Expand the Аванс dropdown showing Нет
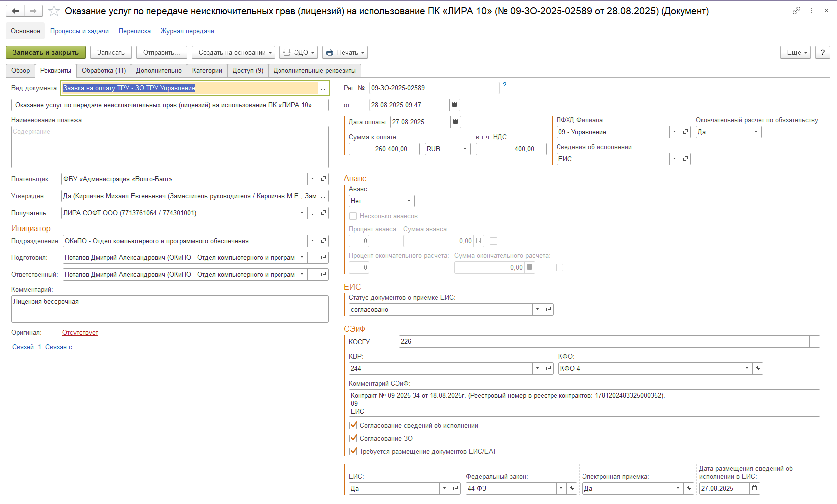Image resolution: width=837 pixels, height=504 pixels. tap(409, 201)
